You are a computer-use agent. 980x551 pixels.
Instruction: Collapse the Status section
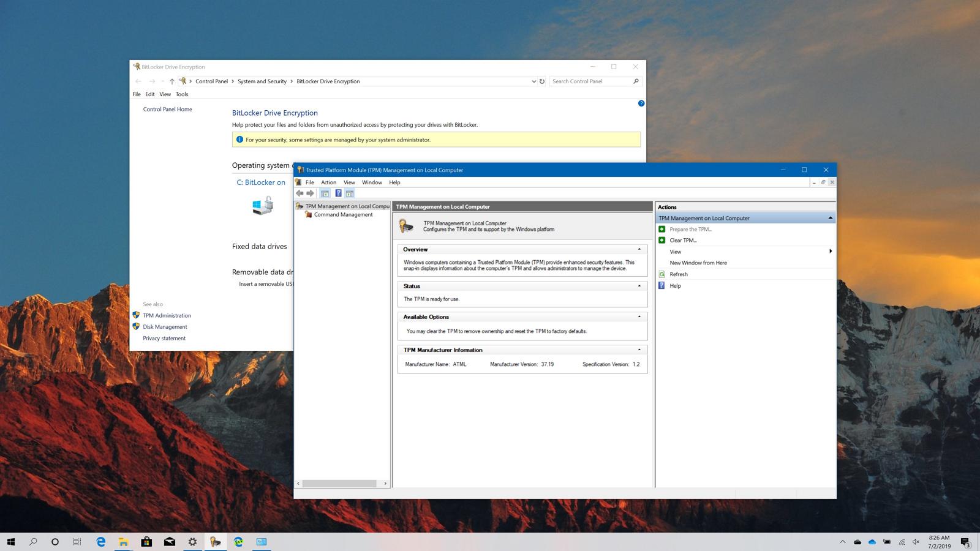(639, 286)
